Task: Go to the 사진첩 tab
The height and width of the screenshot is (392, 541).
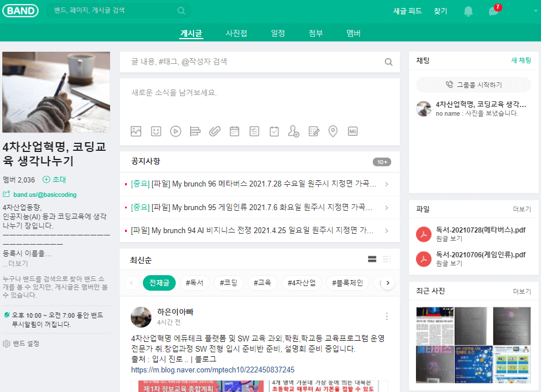Action: [236, 33]
